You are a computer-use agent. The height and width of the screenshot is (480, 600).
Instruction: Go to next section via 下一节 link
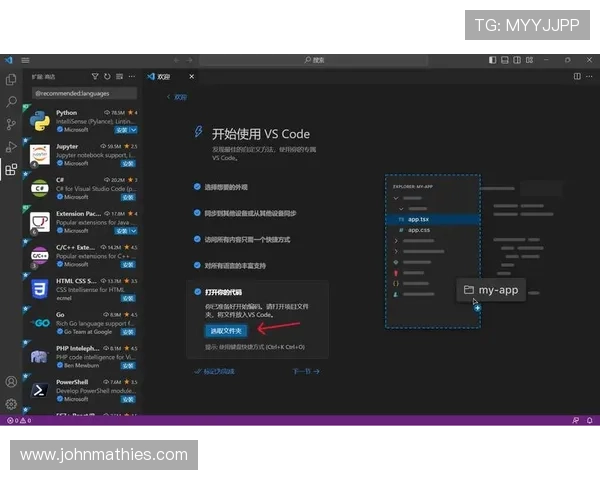pyautogui.click(x=306, y=371)
